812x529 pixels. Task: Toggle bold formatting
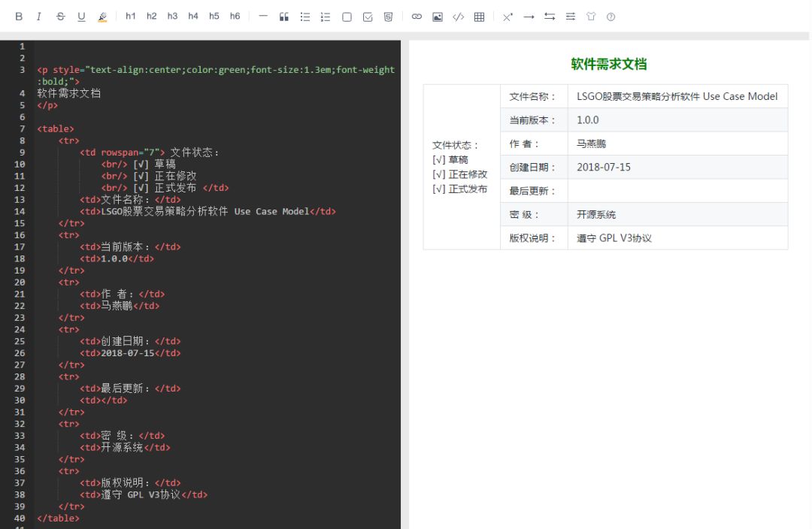(18, 16)
